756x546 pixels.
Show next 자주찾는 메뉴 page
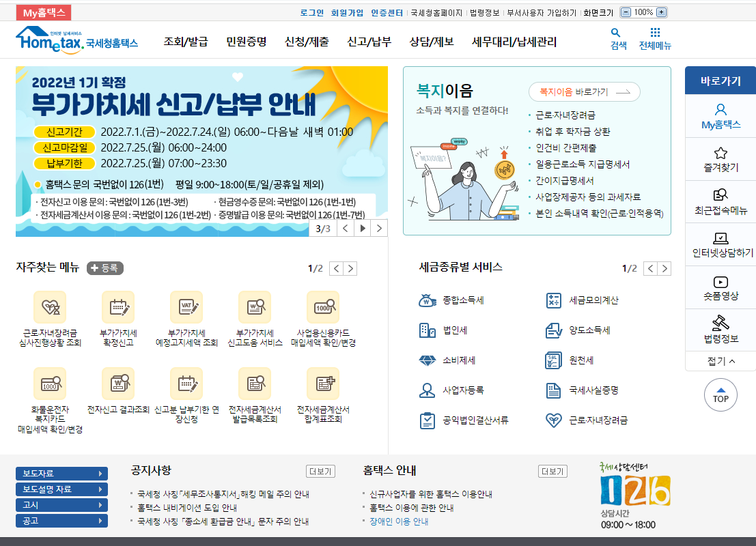coord(350,268)
